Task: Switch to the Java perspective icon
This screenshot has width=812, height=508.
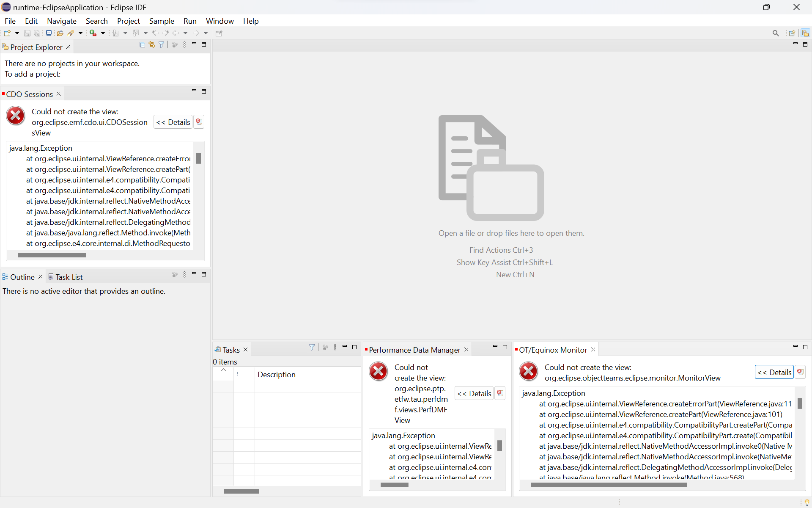Action: pos(805,33)
